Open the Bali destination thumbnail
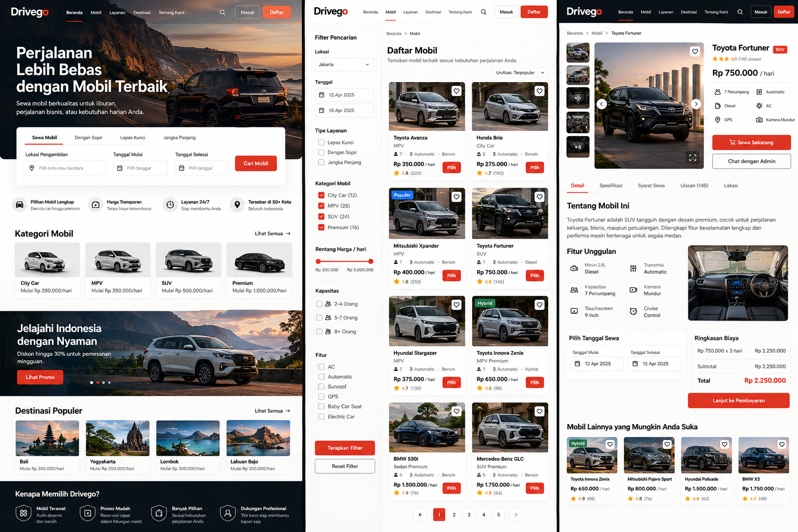The height and width of the screenshot is (532, 798). (x=47, y=438)
